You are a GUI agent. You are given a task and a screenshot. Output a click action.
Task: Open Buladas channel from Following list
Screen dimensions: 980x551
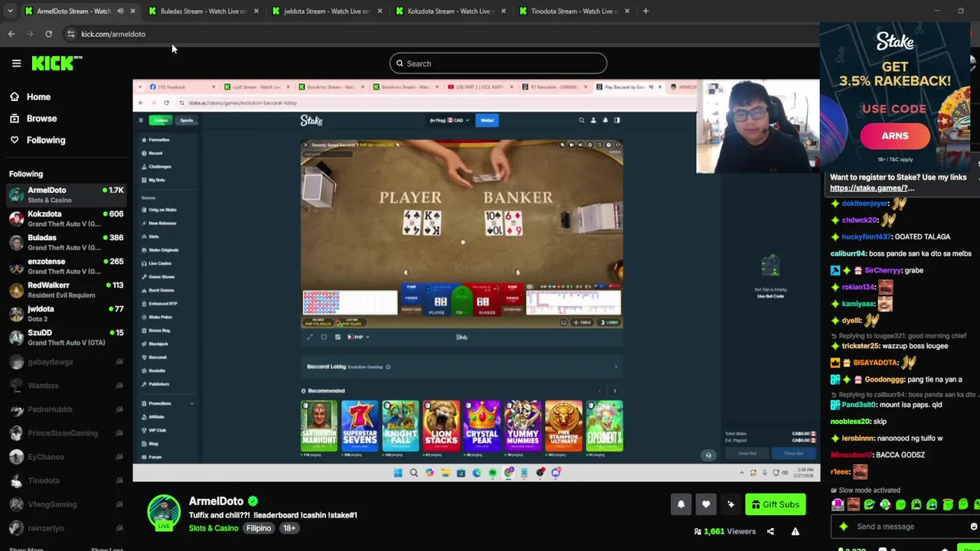[66, 242]
